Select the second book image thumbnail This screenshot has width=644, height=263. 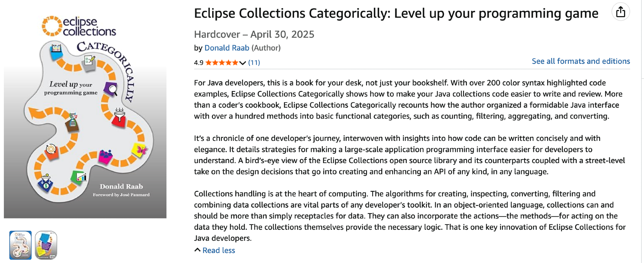click(x=46, y=245)
